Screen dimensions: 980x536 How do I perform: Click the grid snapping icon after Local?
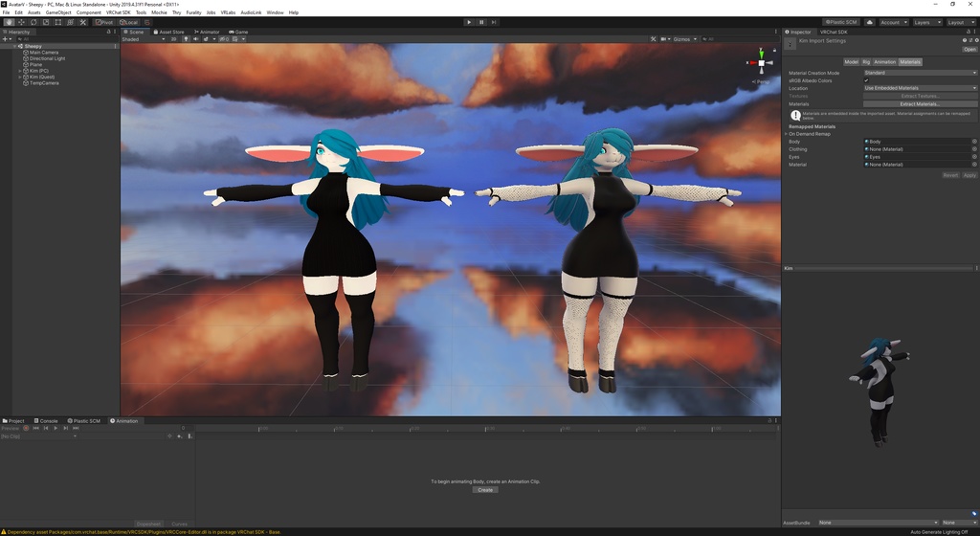(146, 22)
